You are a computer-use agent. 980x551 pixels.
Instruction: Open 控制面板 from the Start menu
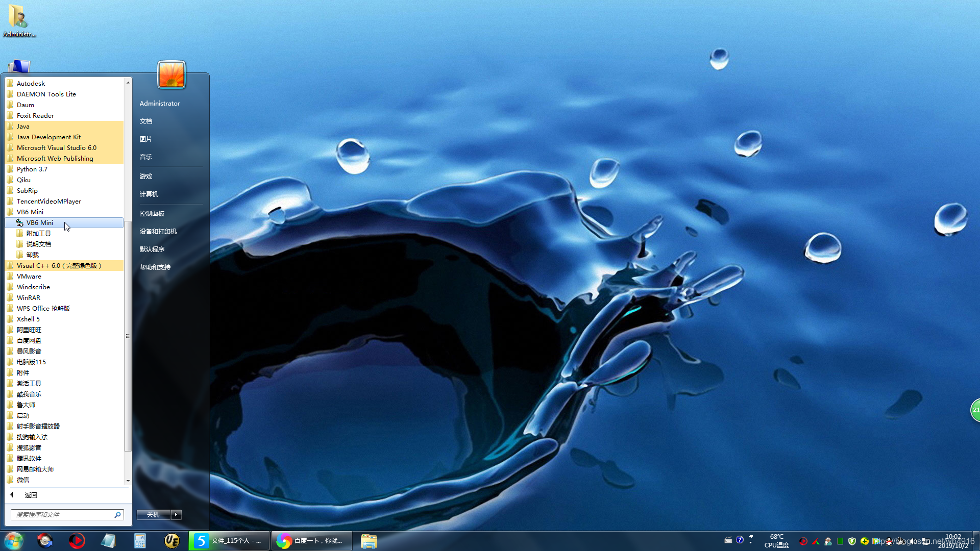(152, 213)
